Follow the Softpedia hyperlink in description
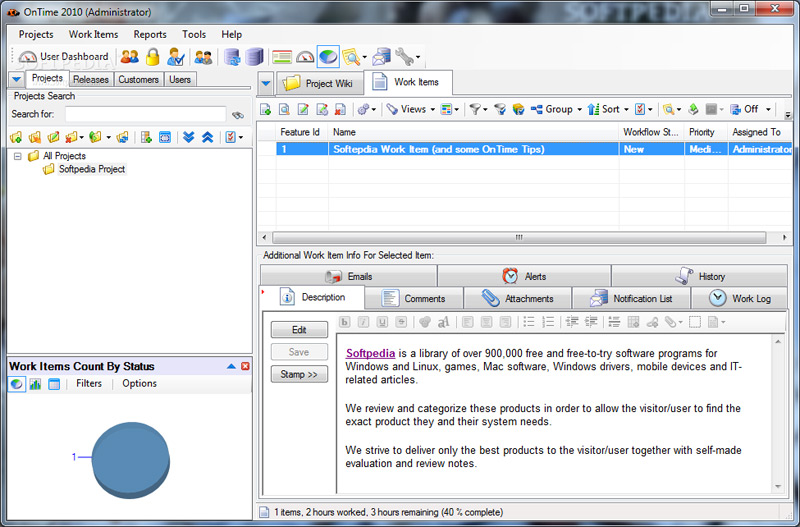 pos(370,353)
